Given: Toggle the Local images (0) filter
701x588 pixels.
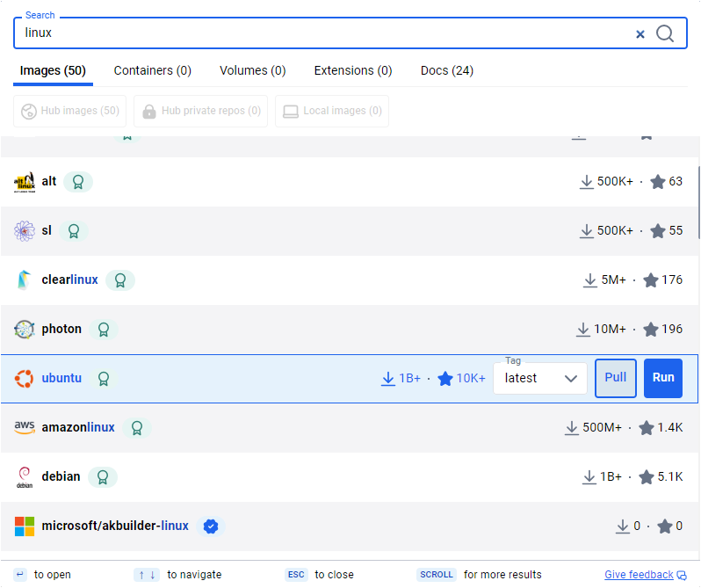Looking at the screenshot, I should point(332,111).
